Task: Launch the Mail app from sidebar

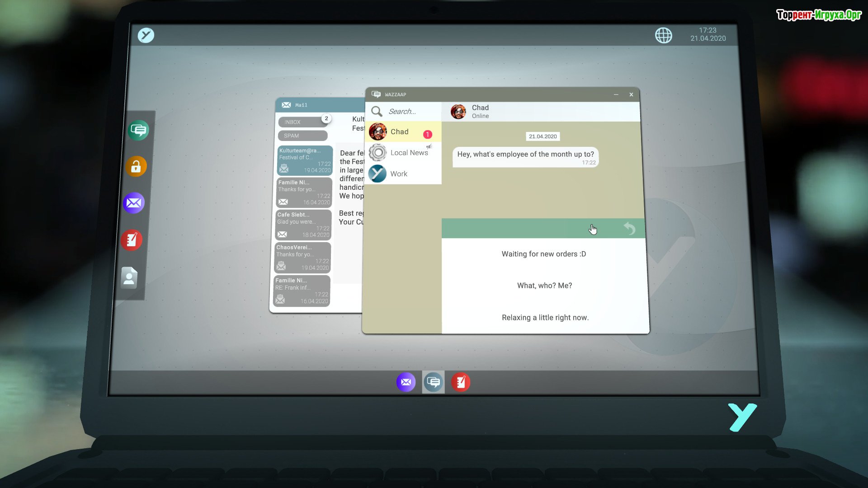Action: [134, 203]
